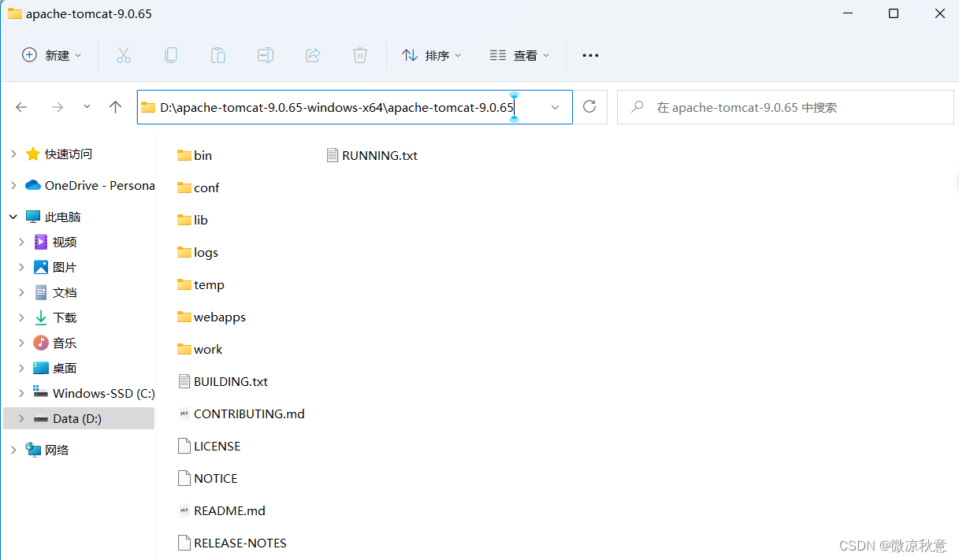Refresh the current folder view

click(589, 107)
